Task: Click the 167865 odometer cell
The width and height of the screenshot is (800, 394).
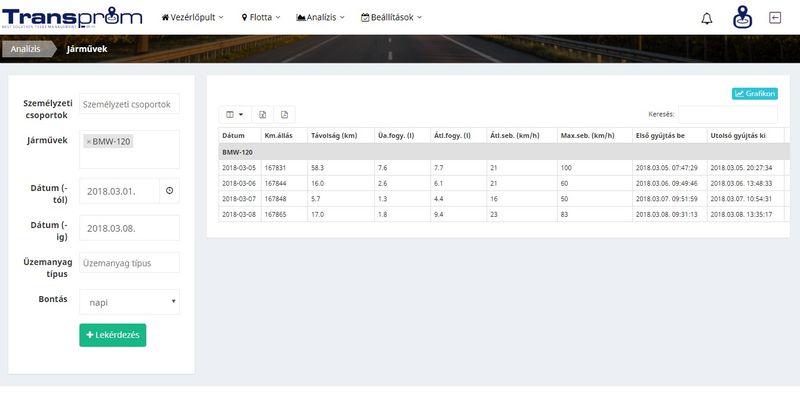Action: (284, 214)
